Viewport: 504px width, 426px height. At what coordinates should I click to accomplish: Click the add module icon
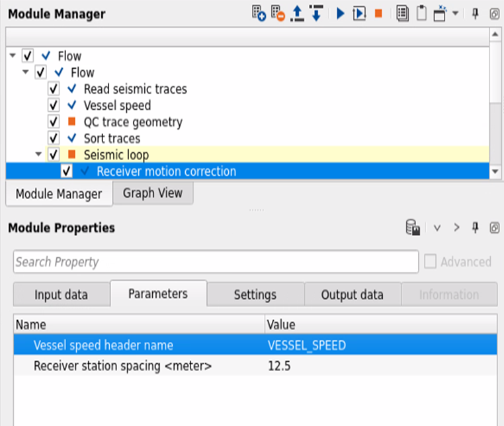click(x=259, y=13)
